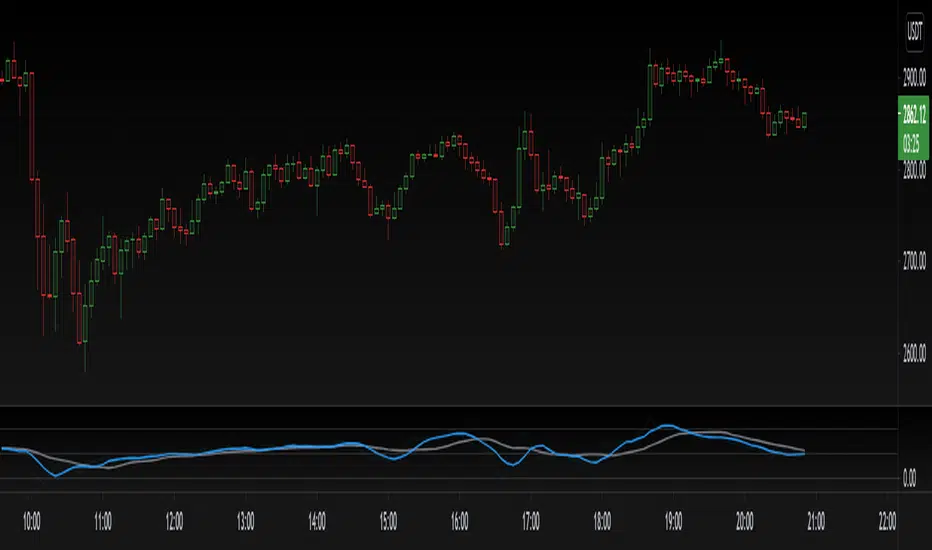Click the 20:00 time axis label
The height and width of the screenshot is (550, 932).
click(745, 521)
